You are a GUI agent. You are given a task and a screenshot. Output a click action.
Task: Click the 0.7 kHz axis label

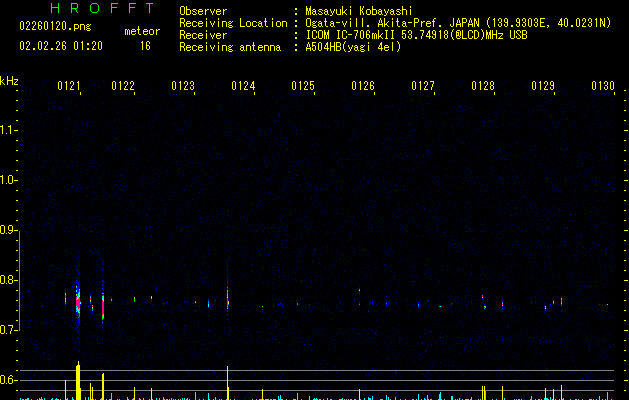(x=8, y=330)
